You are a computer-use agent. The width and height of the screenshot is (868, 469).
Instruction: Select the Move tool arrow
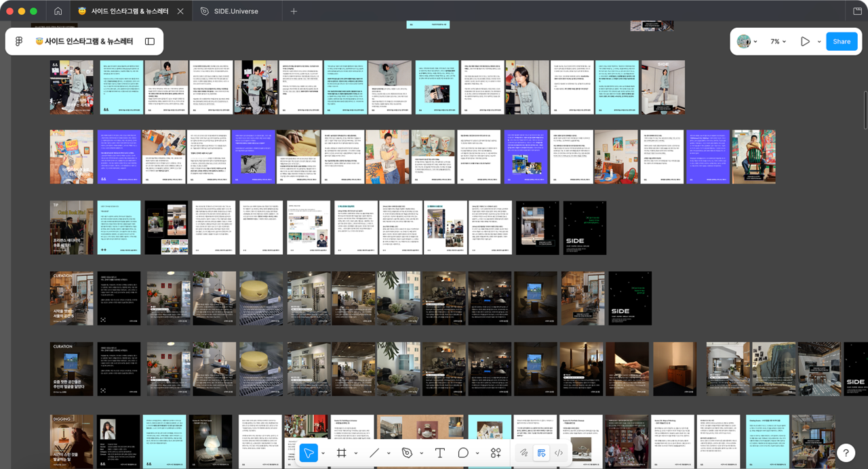[x=309, y=453]
